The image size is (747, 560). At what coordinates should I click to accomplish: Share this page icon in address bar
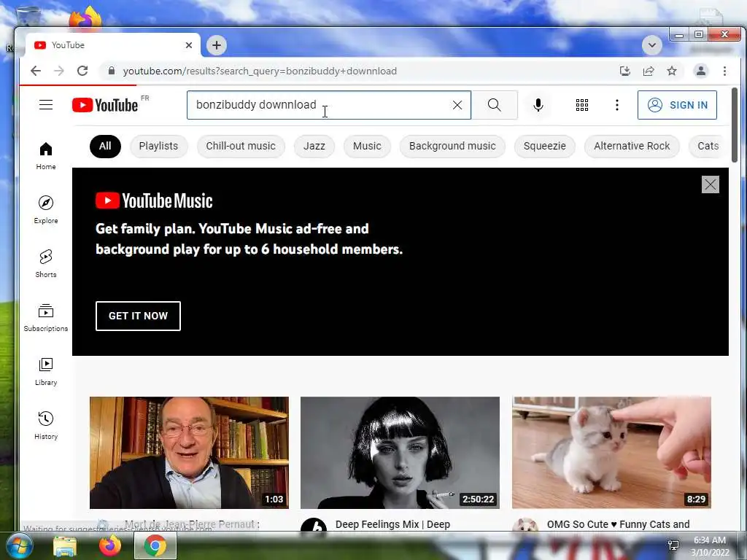coord(649,71)
